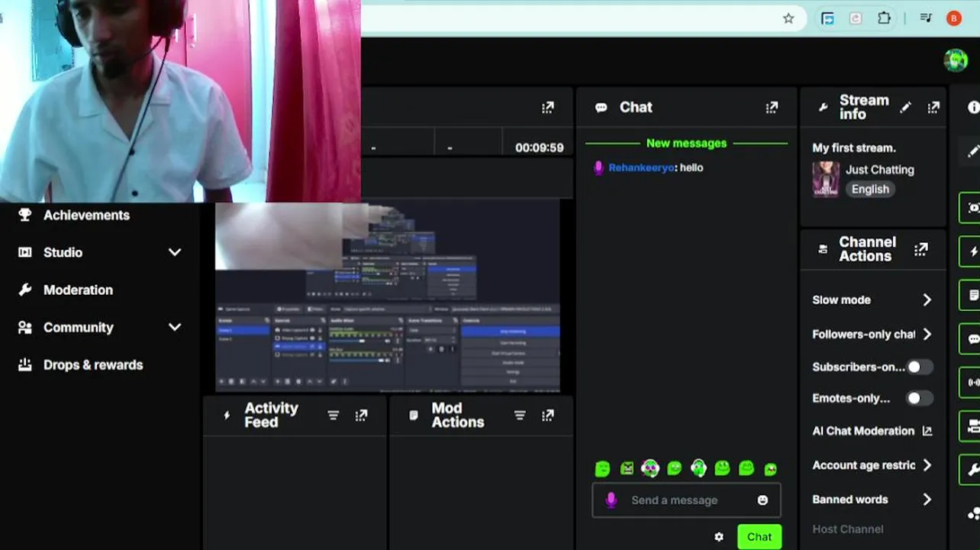
Task: Open Chrome profile B icon
Action: (x=954, y=18)
